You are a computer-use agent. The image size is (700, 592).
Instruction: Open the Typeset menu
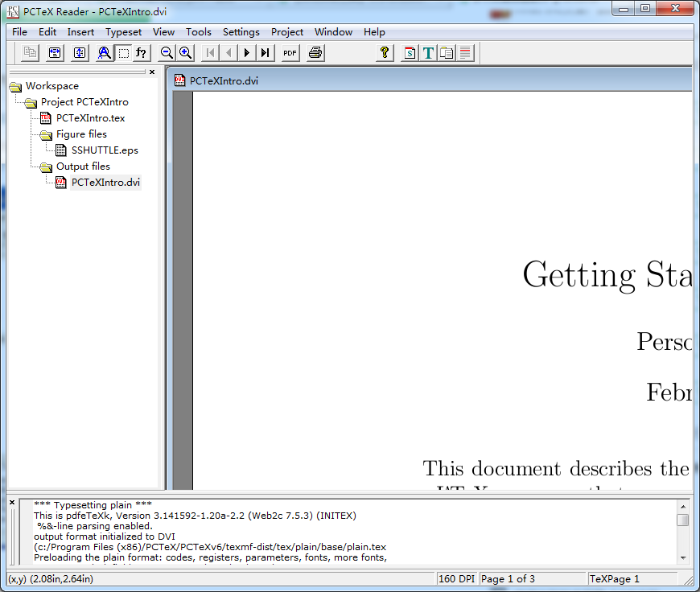124,32
